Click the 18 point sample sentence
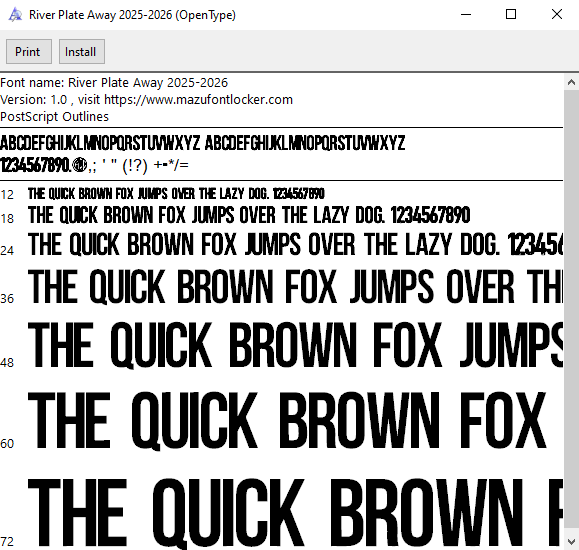Screen dimensions: 579x550 249,215
